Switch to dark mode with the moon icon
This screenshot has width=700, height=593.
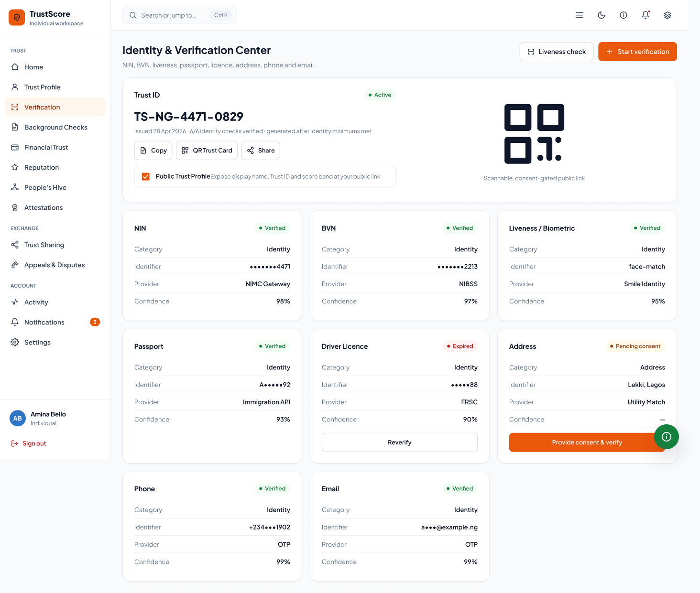(x=602, y=15)
